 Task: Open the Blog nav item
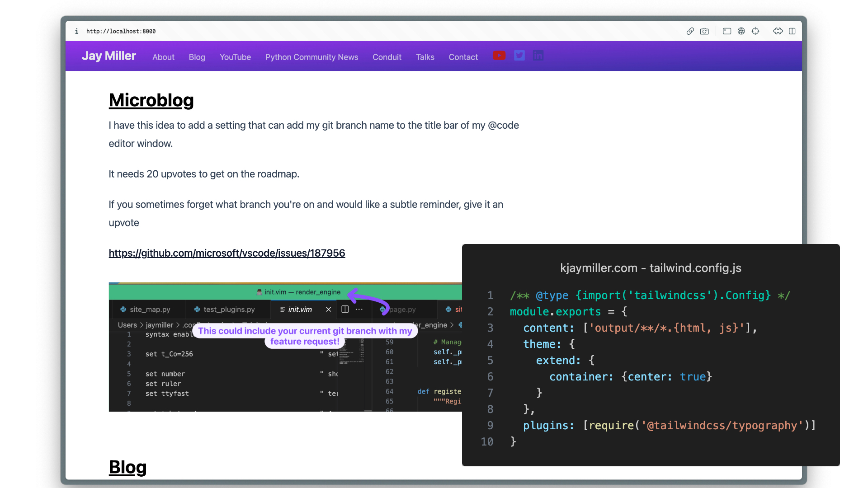point(197,57)
